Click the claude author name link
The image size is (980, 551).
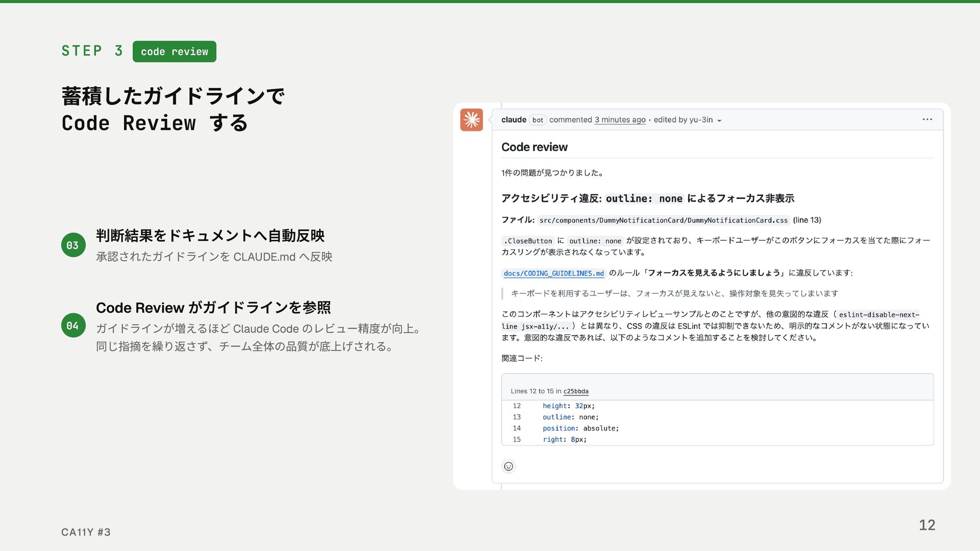pyautogui.click(x=513, y=120)
